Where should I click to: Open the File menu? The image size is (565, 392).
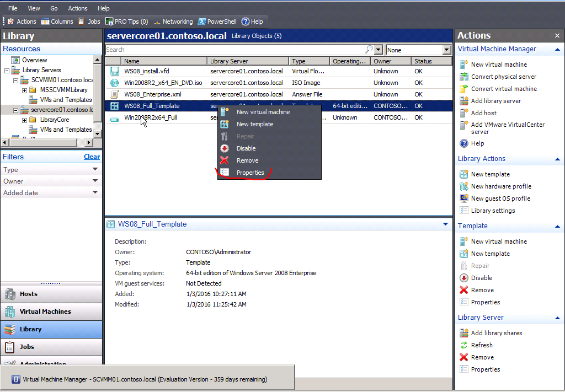(x=13, y=8)
